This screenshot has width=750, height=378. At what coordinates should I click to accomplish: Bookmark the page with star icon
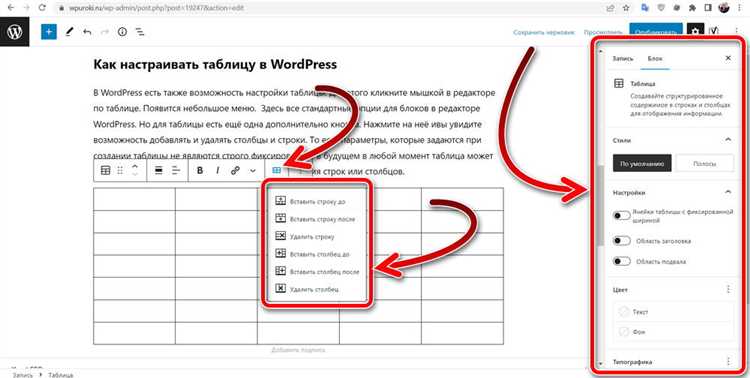coord(626,8)
